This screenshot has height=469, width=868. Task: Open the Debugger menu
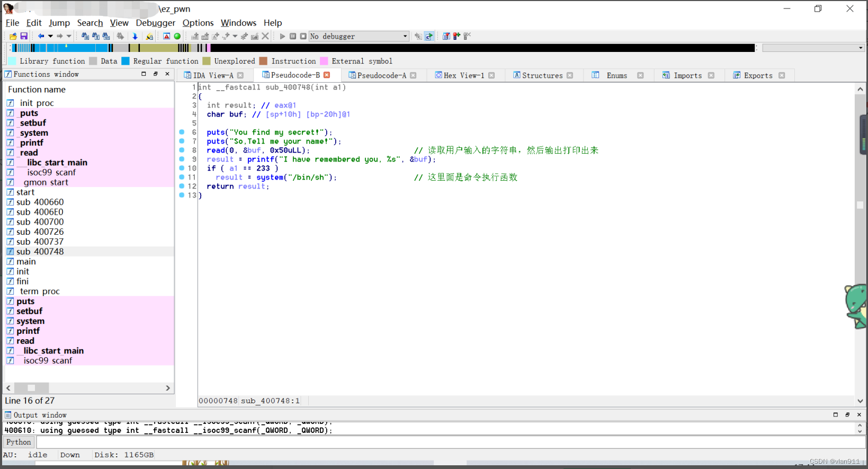click(x=156, y=23)
